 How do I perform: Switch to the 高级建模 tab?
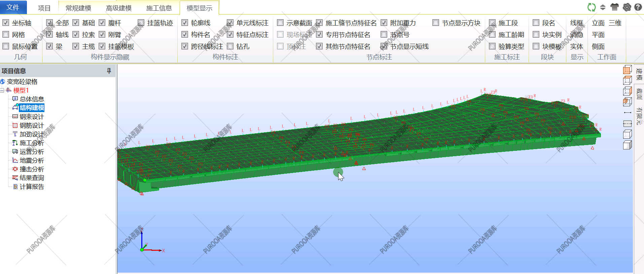119,8
